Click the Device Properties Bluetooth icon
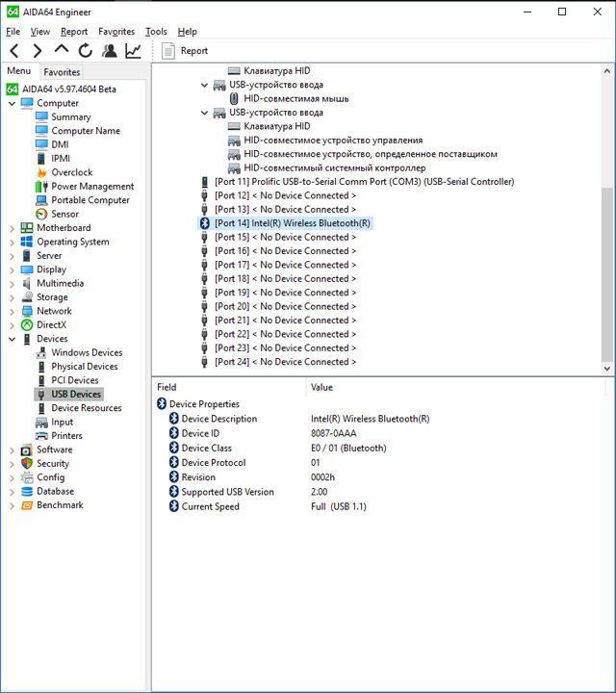Viewport: 616px width, 693px height. [162, 404]
